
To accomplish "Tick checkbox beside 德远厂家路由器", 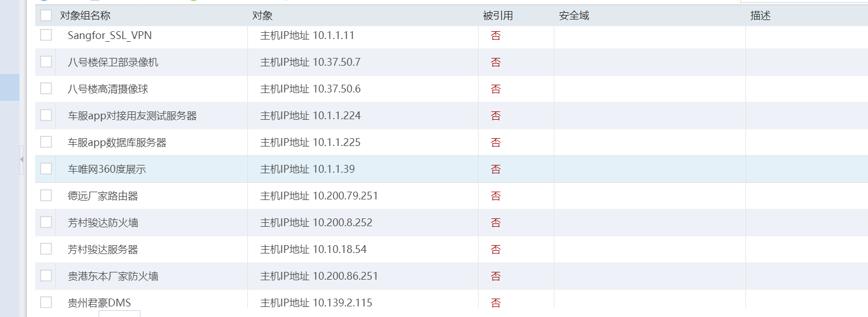I will (x=46, y=196).
